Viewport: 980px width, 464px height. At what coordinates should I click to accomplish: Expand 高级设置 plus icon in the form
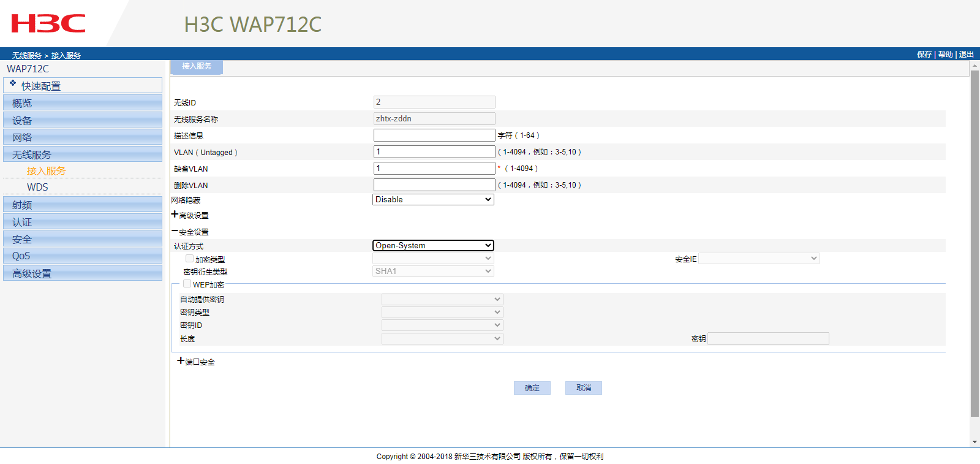[175, 215]
